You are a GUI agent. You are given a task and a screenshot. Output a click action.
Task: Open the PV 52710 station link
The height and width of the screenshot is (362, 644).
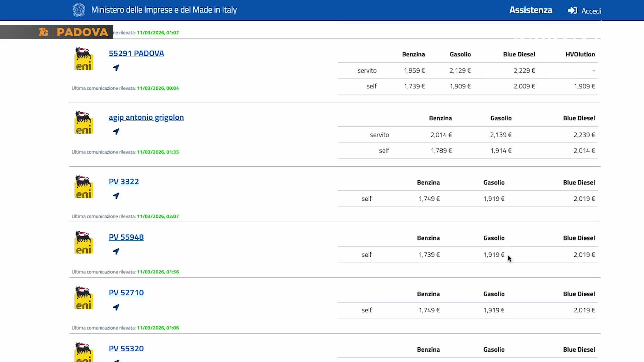[x=126, y=293]
